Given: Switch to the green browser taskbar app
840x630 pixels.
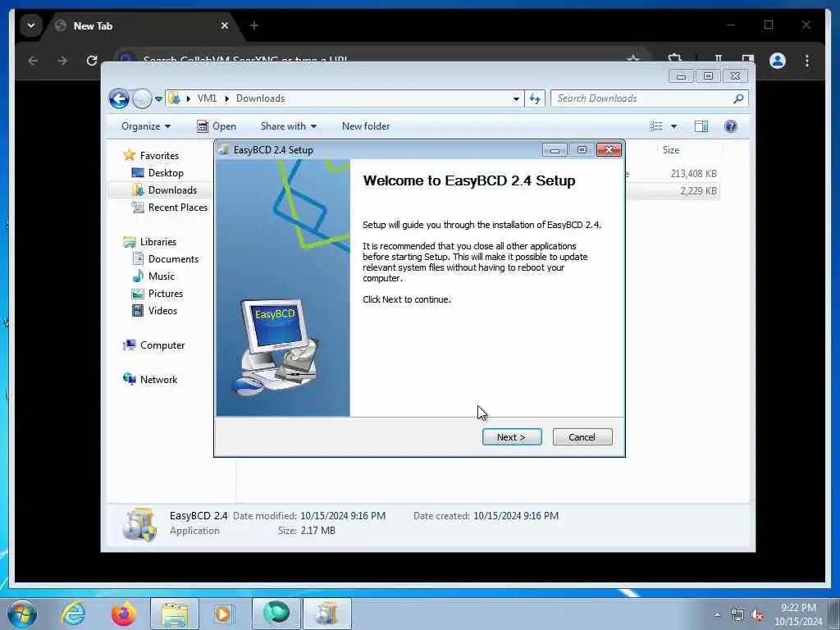Looking at the screenshot, I should coord(276,614).
